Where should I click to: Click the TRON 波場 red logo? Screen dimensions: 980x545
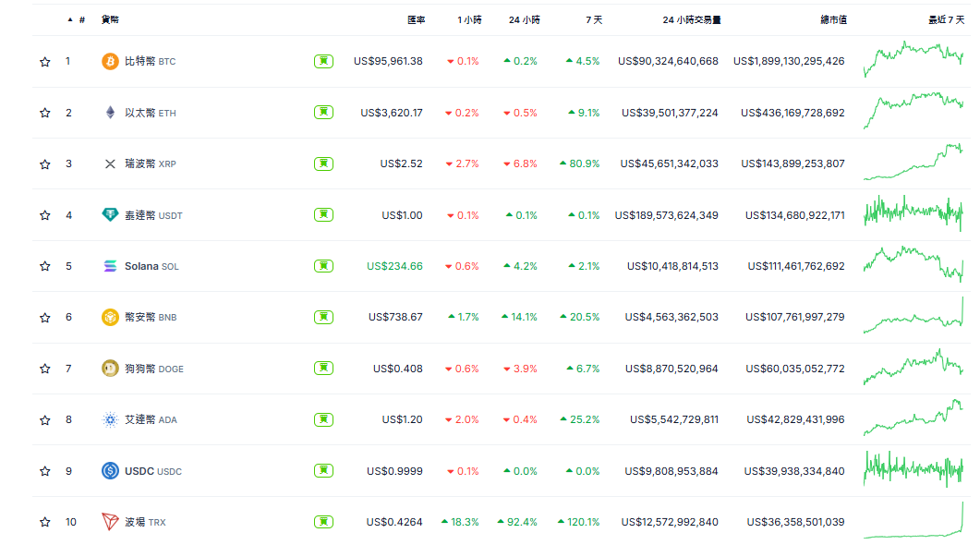109,522
